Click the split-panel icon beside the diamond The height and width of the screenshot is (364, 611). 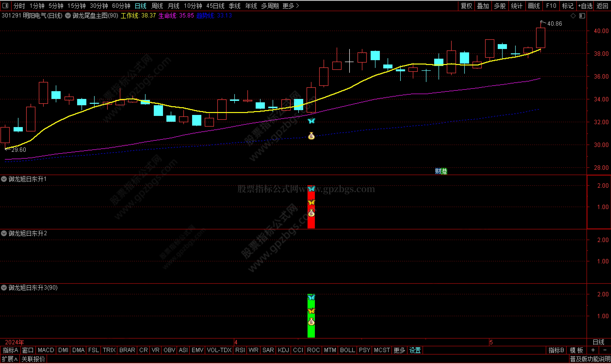(x=582, y=16)
